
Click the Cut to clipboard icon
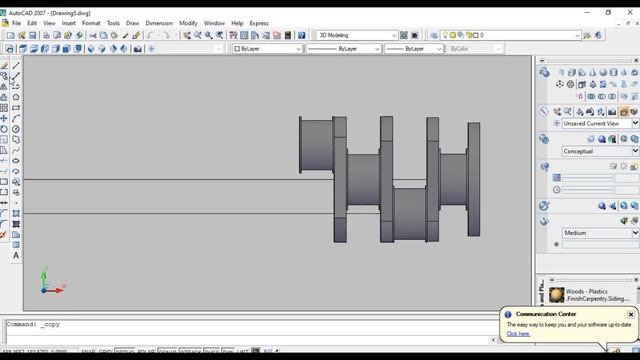coord(93,36)
